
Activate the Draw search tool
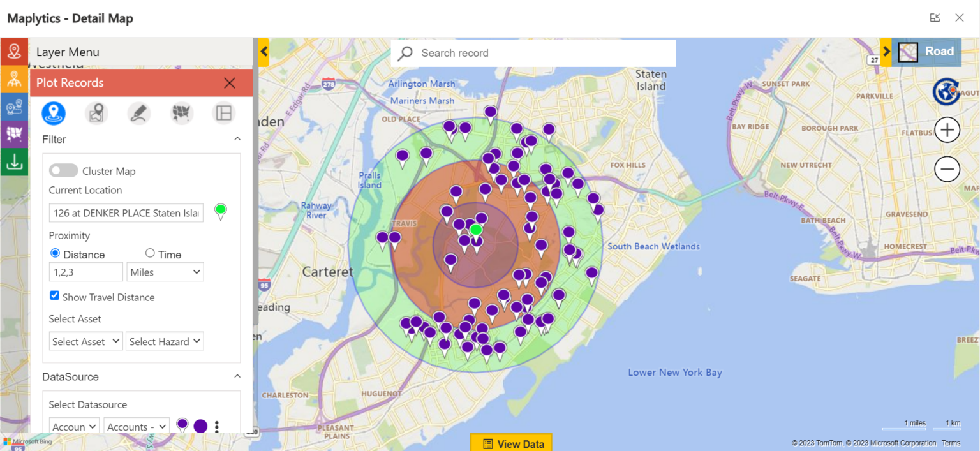139,113
